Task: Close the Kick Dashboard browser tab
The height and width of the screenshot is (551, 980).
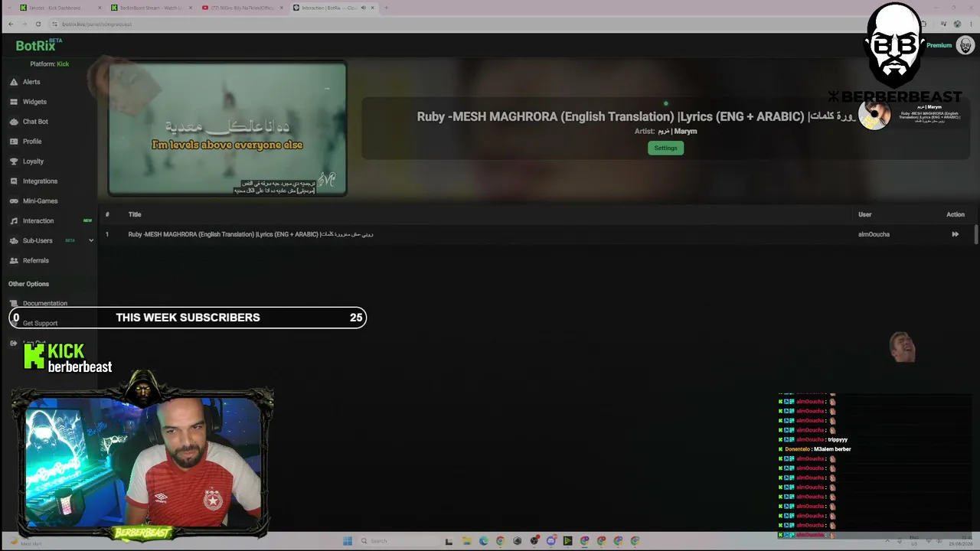Action: [x=100, y=8]
